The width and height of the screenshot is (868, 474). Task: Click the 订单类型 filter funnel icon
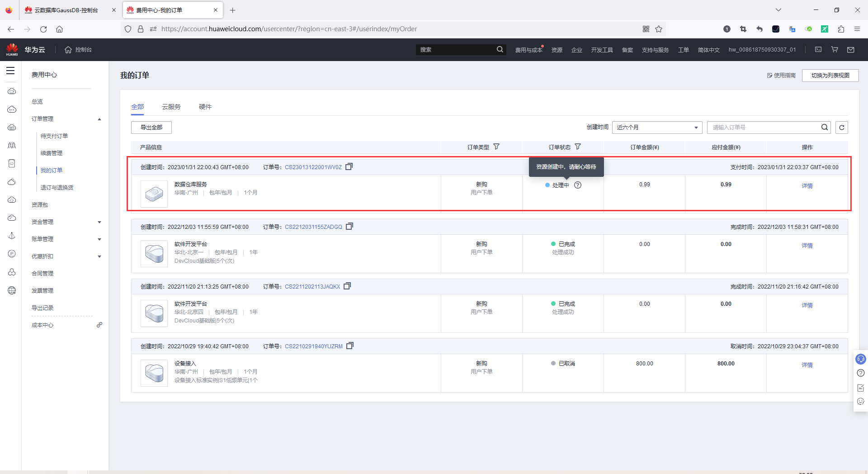point(496,147)
